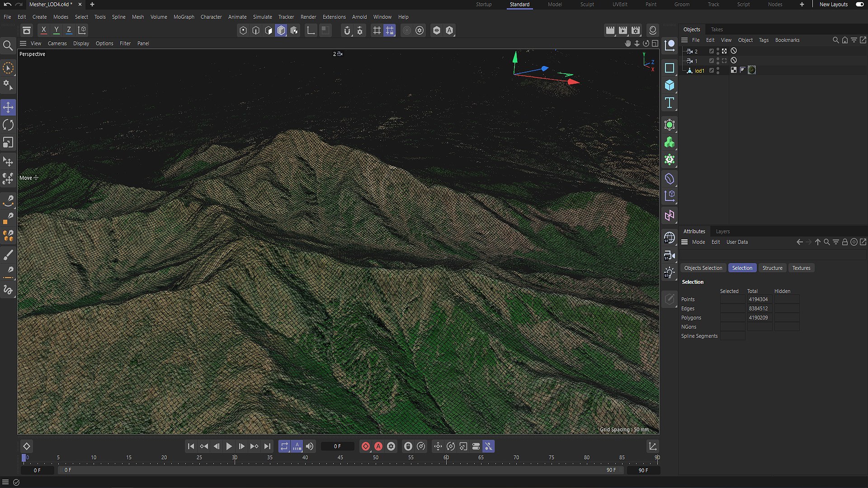This screenshot has height=488, width=868.
Task: Click the Render View clapboard icon
Action: 610,30
